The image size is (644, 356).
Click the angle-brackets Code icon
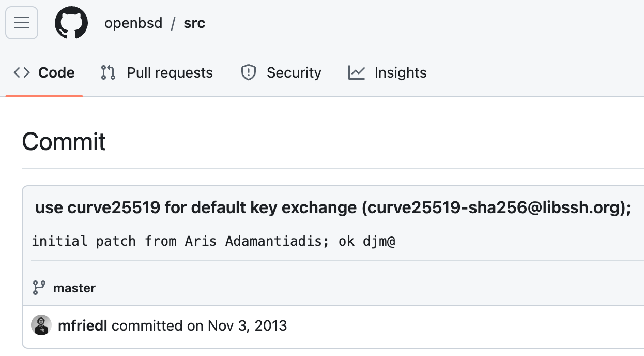click(x=22, y=72)
